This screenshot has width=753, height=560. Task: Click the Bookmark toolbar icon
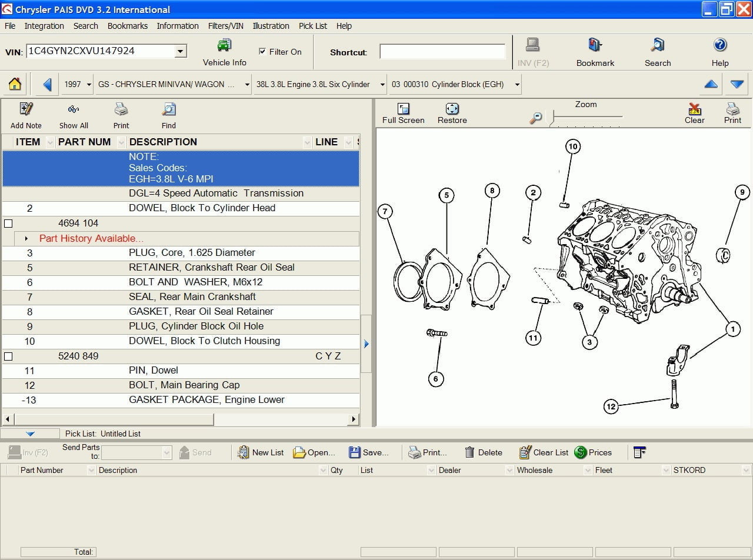(595, 45)
